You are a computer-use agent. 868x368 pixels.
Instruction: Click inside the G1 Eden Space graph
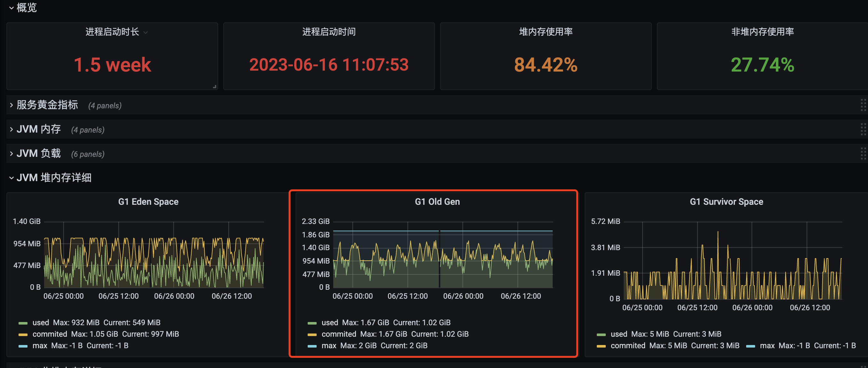pos(154,255)
